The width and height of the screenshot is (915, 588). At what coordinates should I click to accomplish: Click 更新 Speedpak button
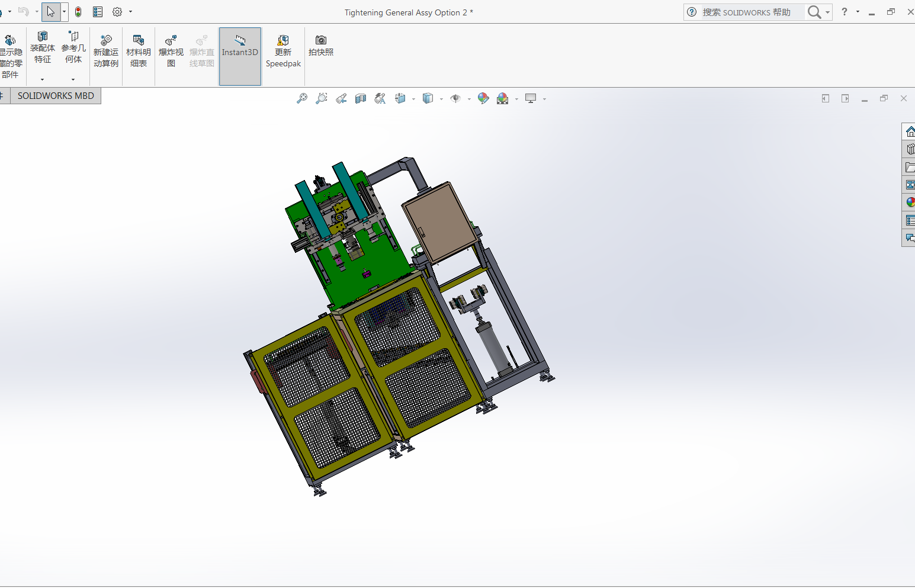coord(283,51)
